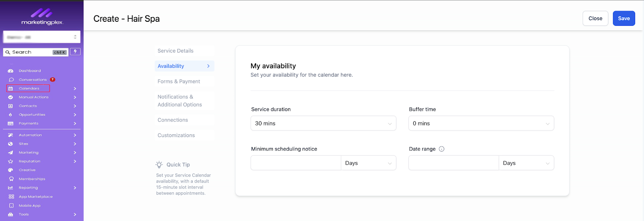Click the Memberships icon in sidebar
This screenshot has height=221, width=644.
point(11,179)
